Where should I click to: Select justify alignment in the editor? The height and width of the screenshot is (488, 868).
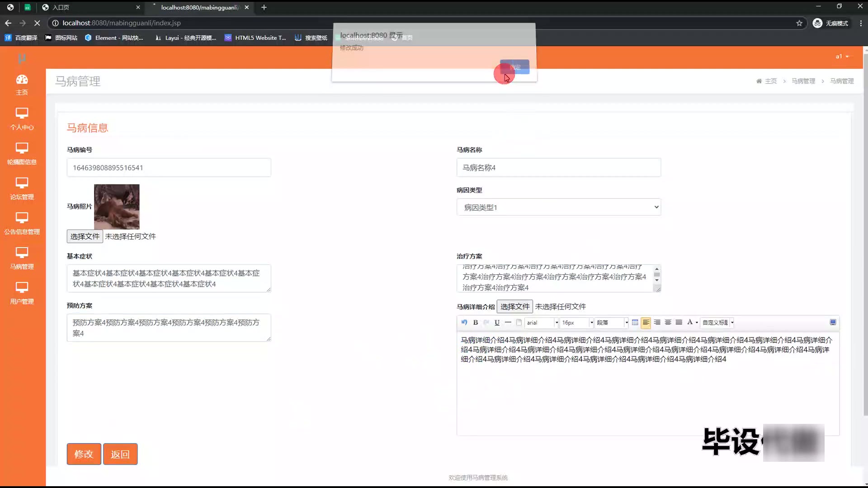[x=679, y=322]
